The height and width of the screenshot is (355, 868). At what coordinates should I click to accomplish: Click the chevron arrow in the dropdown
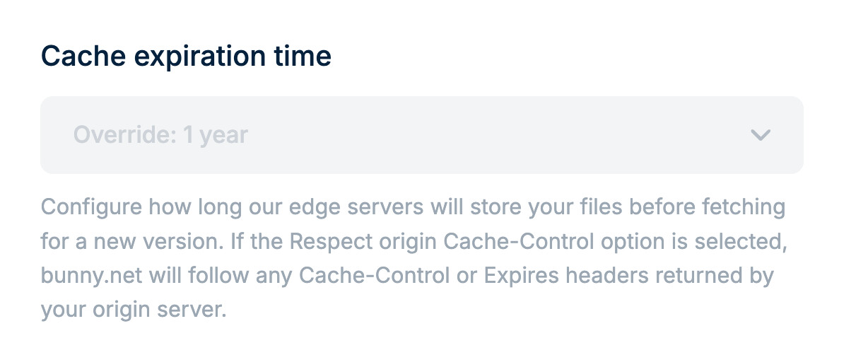point(760,135)
